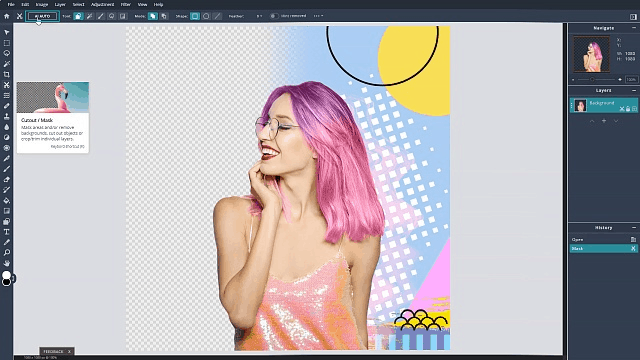Select the Hand pan tool
This screenshot has height=360, width=640.
7,263
